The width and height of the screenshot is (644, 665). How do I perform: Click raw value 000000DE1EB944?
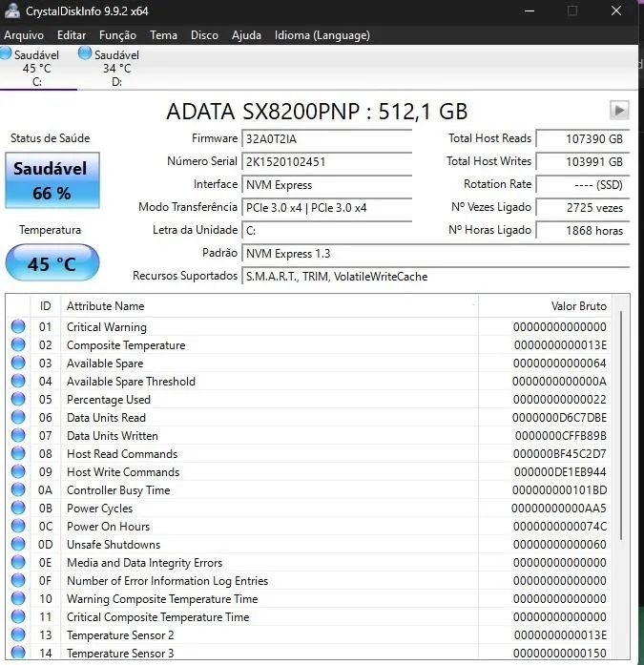click(x=560, y=472)
